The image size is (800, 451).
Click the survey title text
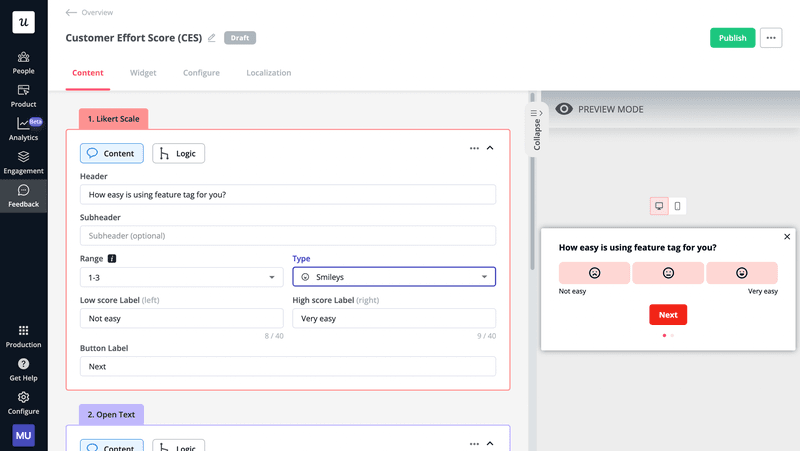134,38
